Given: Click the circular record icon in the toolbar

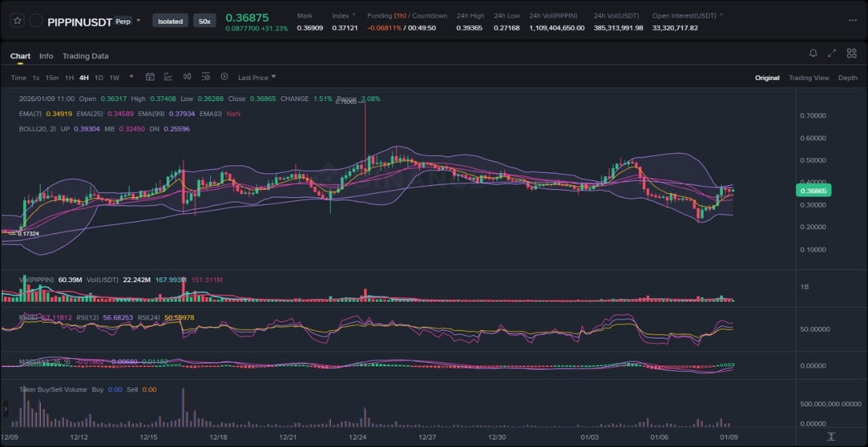Looking at the screenshot, I should click(224, 77).
